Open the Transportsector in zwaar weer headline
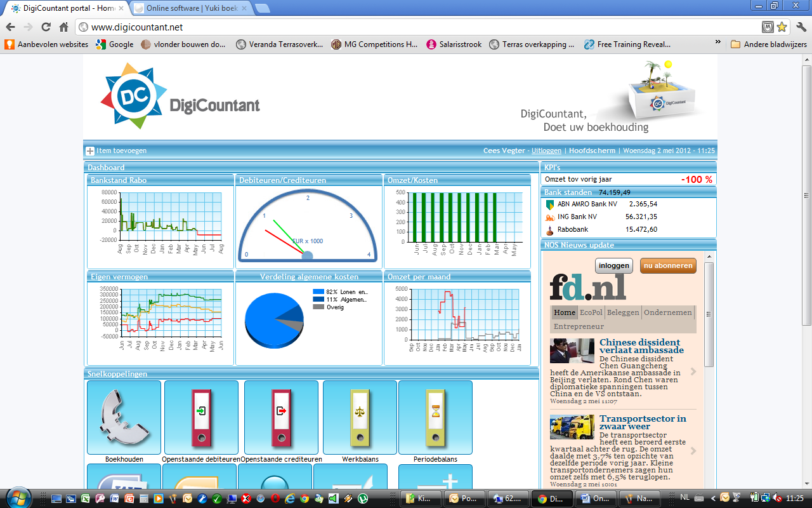 643,422
